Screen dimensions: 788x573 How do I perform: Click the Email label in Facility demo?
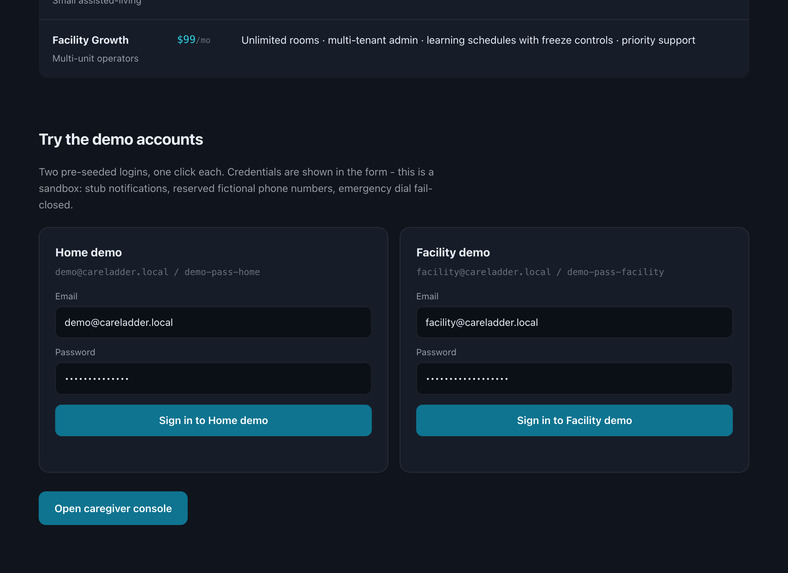(x=427, y=297)
